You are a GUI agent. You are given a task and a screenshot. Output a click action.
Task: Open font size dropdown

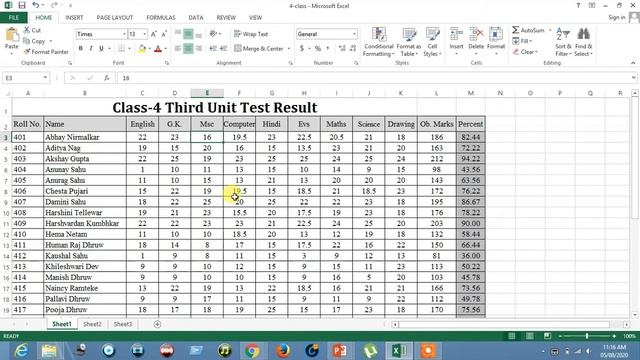[144, 34]
